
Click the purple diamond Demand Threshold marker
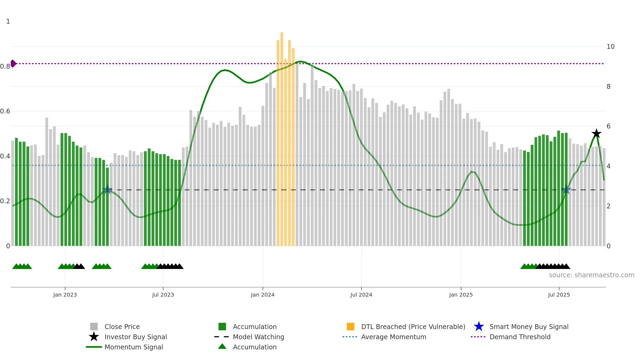point(13,64)
